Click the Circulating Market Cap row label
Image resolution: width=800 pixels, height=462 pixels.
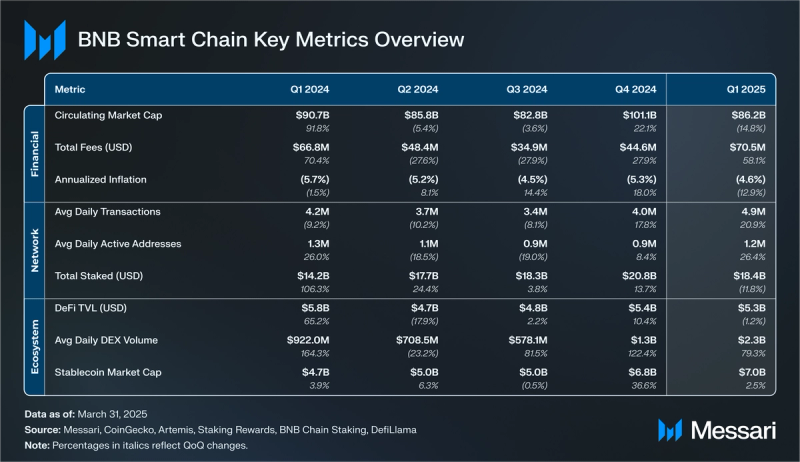point(108,115)
